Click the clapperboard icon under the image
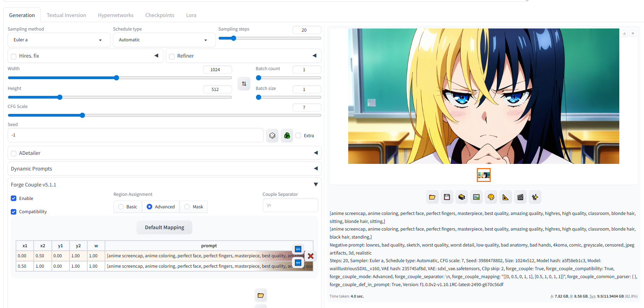This screenshot has width=644, height=308. click(x=520, y=197)
